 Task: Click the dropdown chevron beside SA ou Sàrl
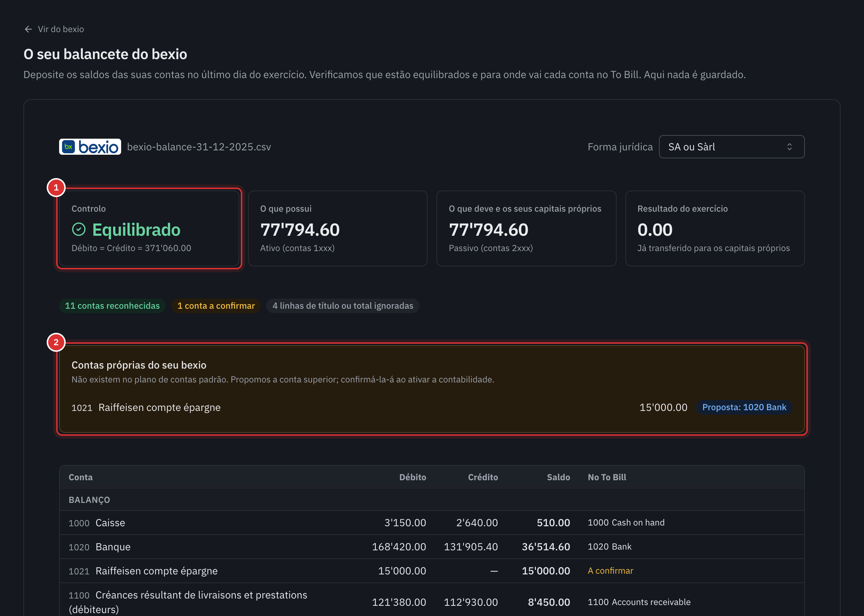[789, 147]
